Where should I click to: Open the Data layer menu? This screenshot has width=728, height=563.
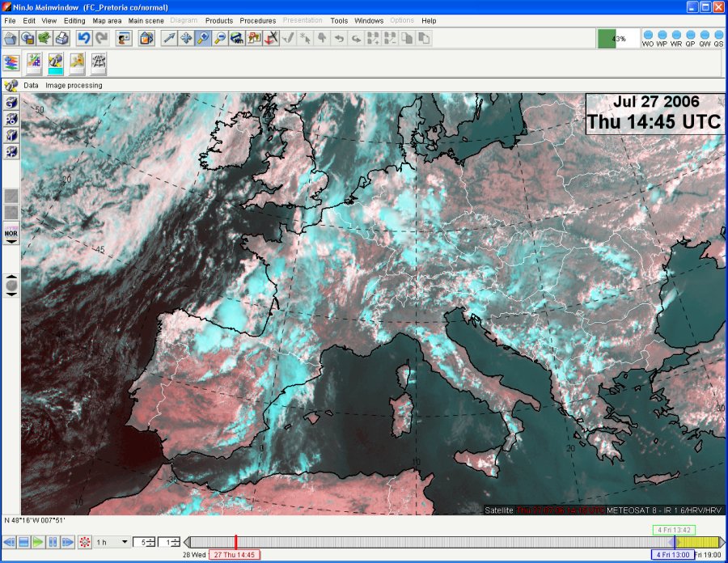click(31, 86)
